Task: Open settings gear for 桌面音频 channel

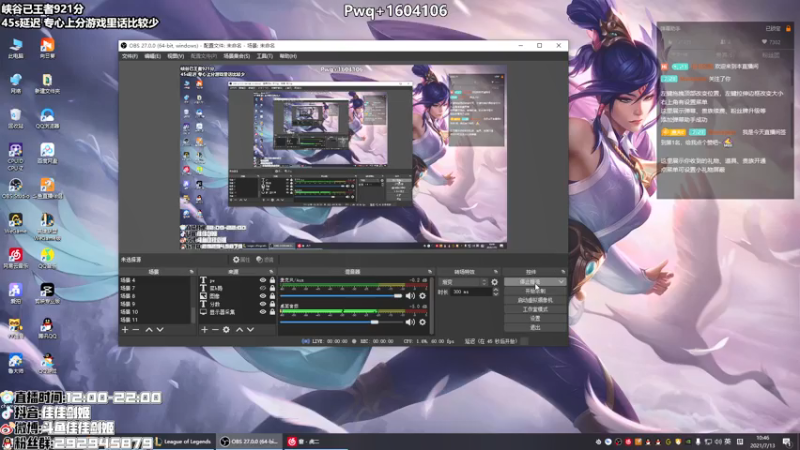Action: pyautogui.click(x=422, y=322)
